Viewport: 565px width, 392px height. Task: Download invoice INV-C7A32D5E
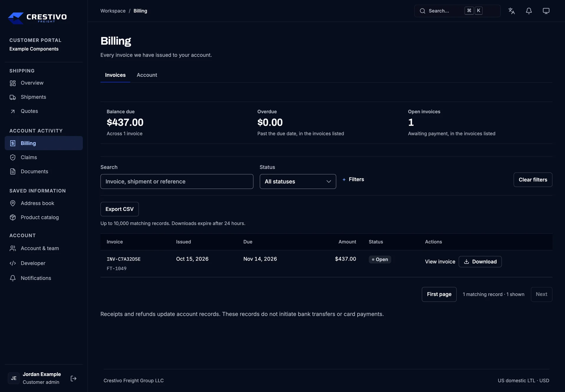[480, 262]
